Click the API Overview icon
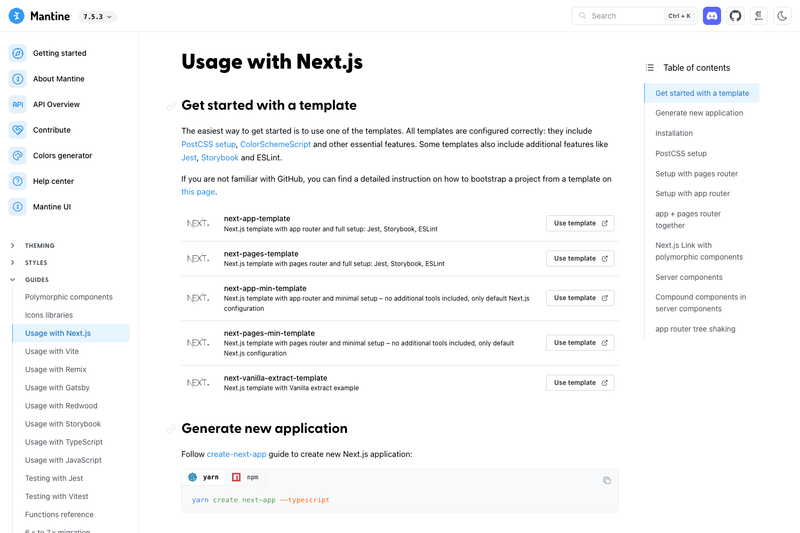The height and width of the screenshot is (533, 800). coord(18,104)
